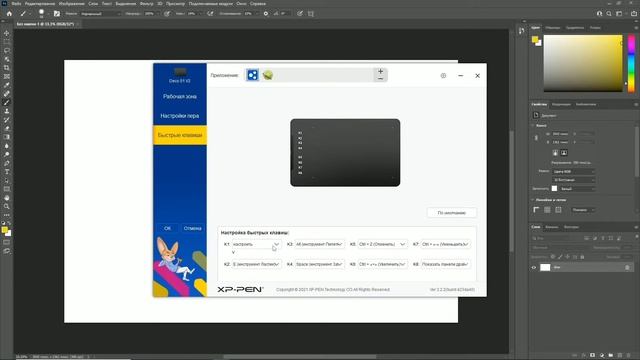The width and height of the screenshot is (640, 360).
Task: Toggle pressure for size in options bar
Action: point(300,13)
